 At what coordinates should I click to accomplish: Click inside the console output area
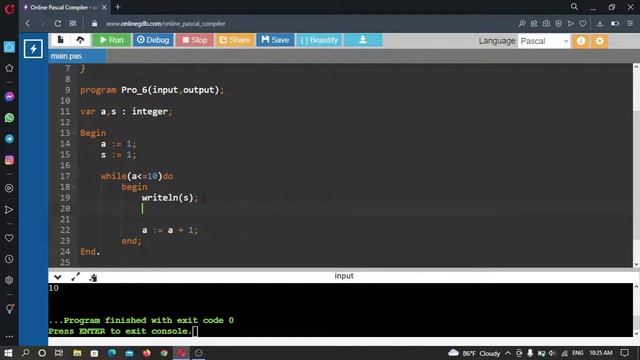click(x=340, y=310)
